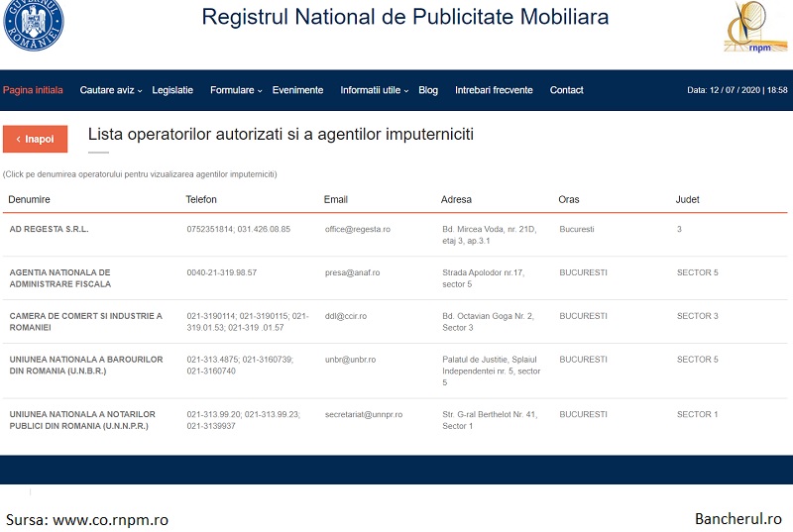Image resolution: width=793 pixels, height=532 pixels.
Task: Click Bucuresti city cell of AD REGESTA row
Action: tap(577, 229)
